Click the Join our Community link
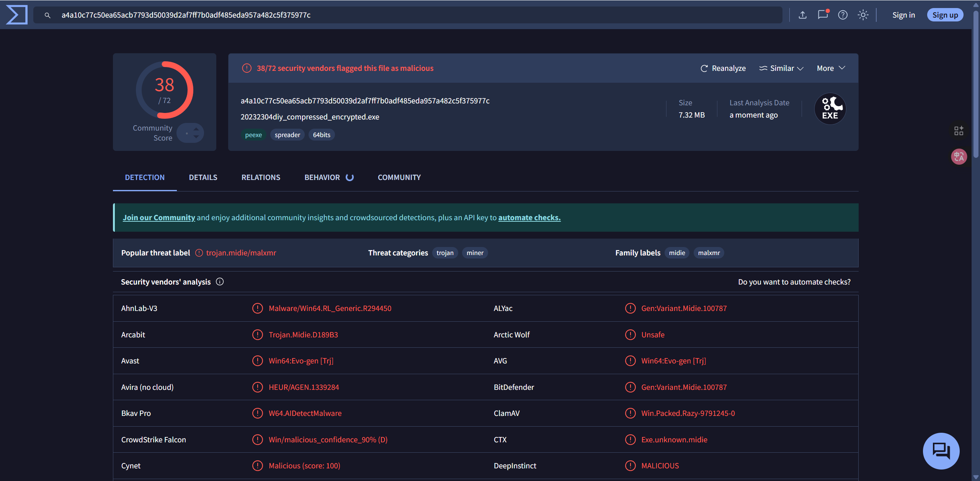This screenshot has height=481, width=980. coord(159,218)
